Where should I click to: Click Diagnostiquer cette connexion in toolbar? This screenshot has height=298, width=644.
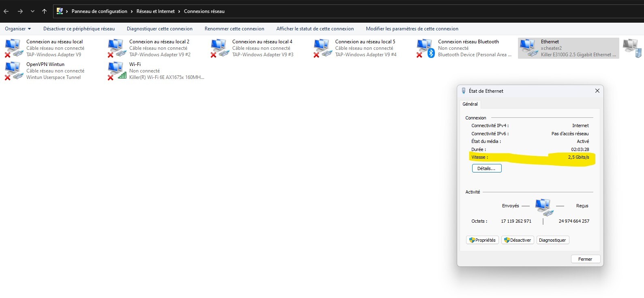(159, 29)
